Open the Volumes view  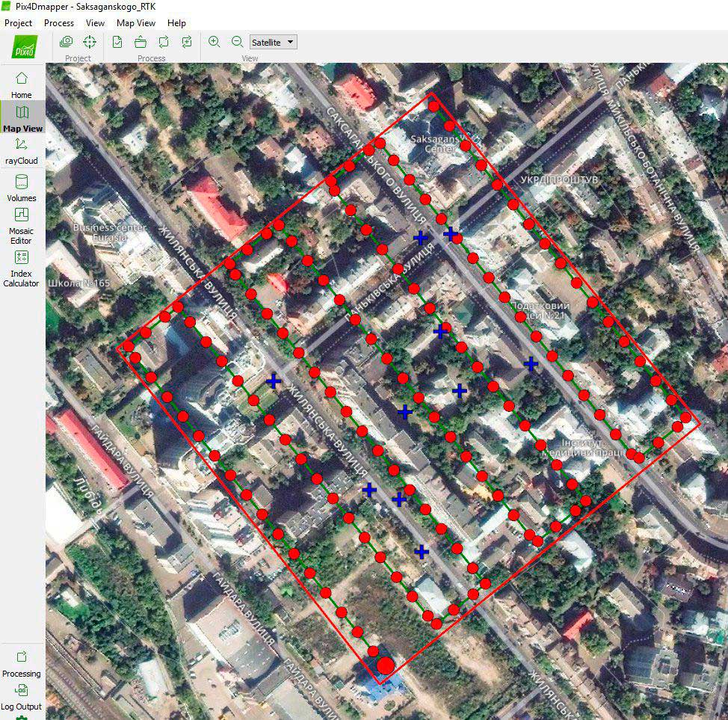point(22,188)
